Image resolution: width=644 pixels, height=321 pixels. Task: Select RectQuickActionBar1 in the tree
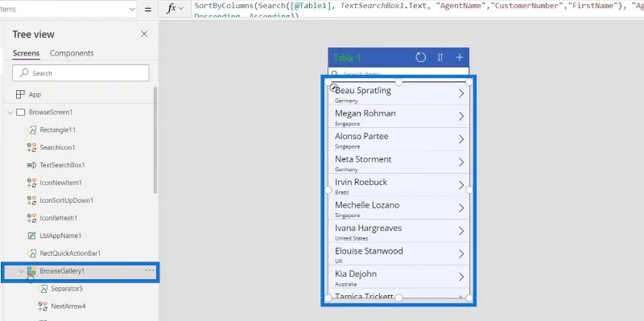click(x=70, y=253)
